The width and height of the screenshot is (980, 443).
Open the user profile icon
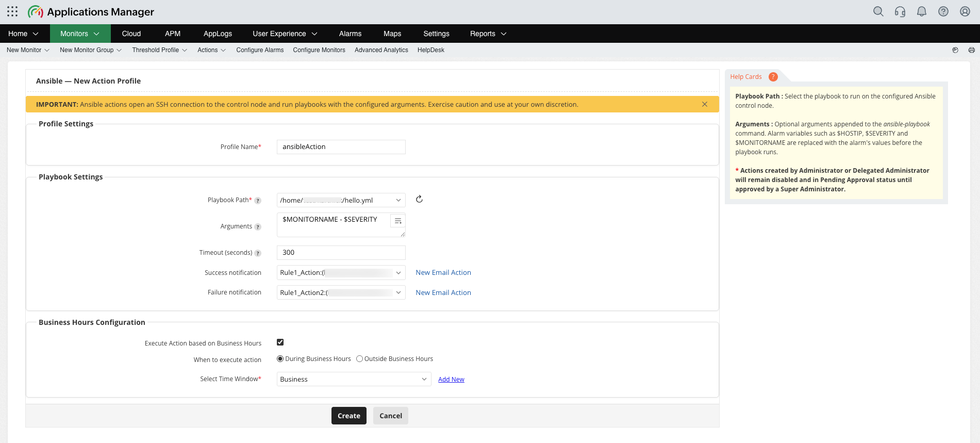[x=965, y=11]
